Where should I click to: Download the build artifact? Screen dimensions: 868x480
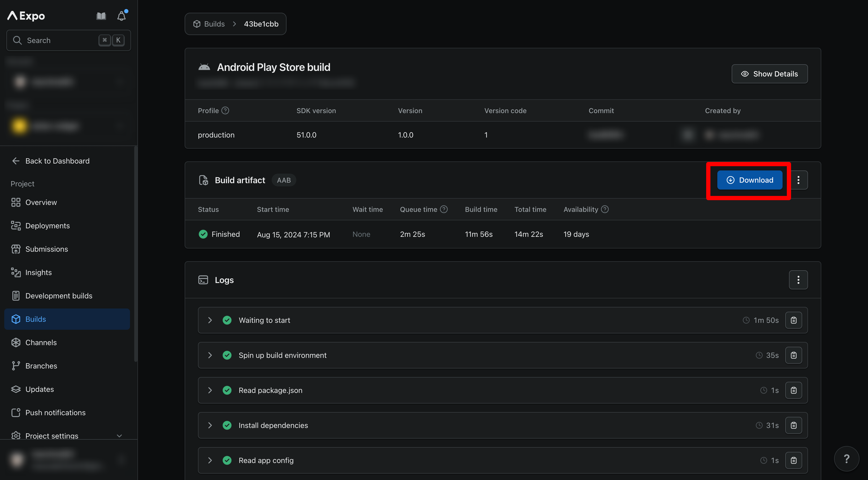(749, 180)
